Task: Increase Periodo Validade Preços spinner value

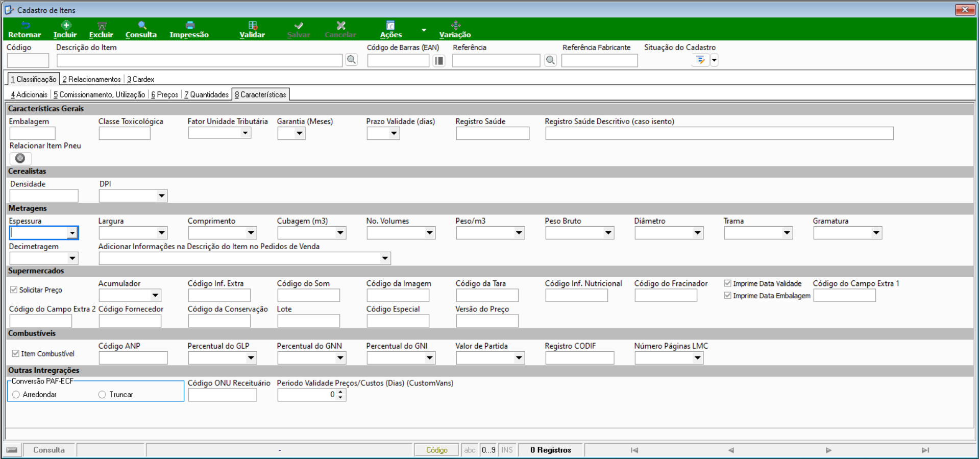Action: tap(340, 392)
